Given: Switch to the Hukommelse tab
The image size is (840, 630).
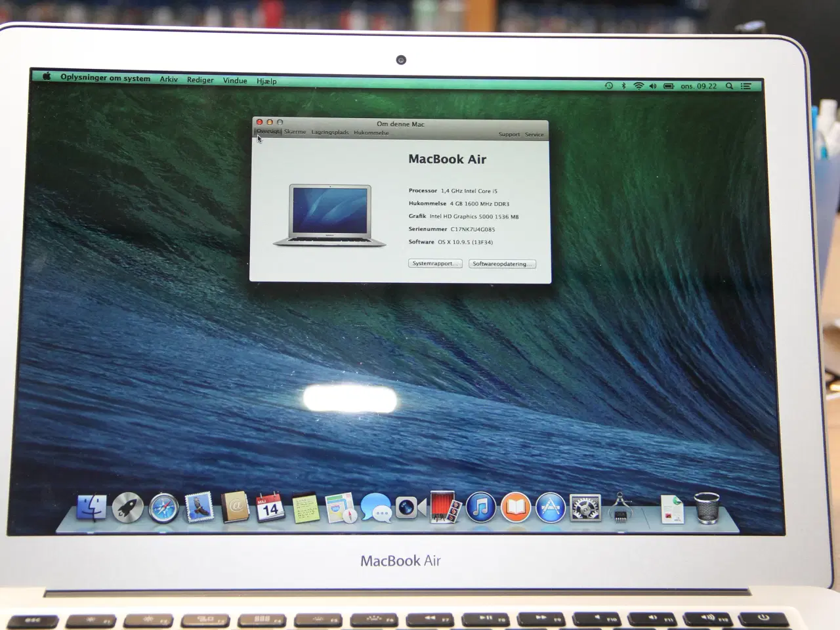Looking at the screenshot, I should [371, 133].
